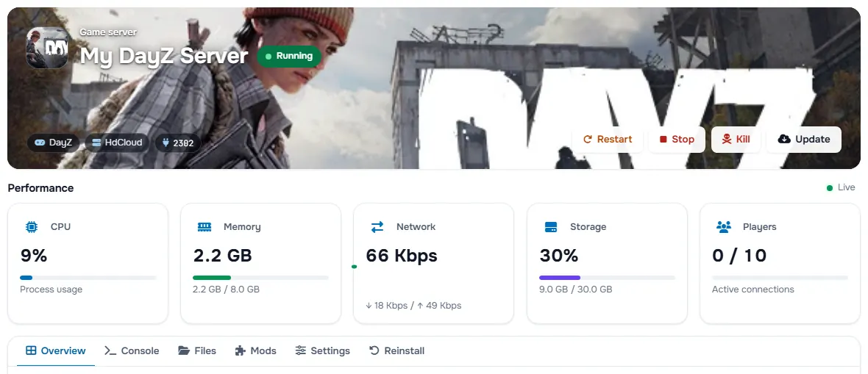Restart the game server
The image size is (868, 374).
click(x=608, y=140)
